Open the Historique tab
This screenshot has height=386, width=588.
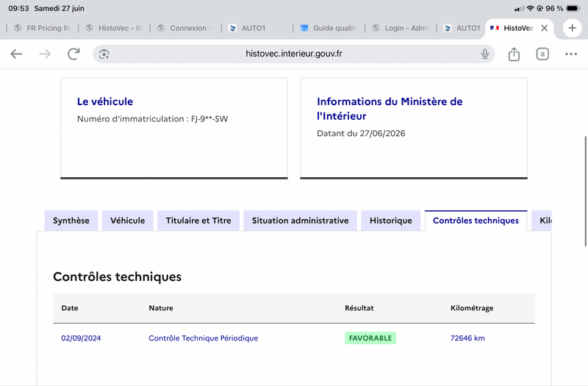(x=391, y=221)
